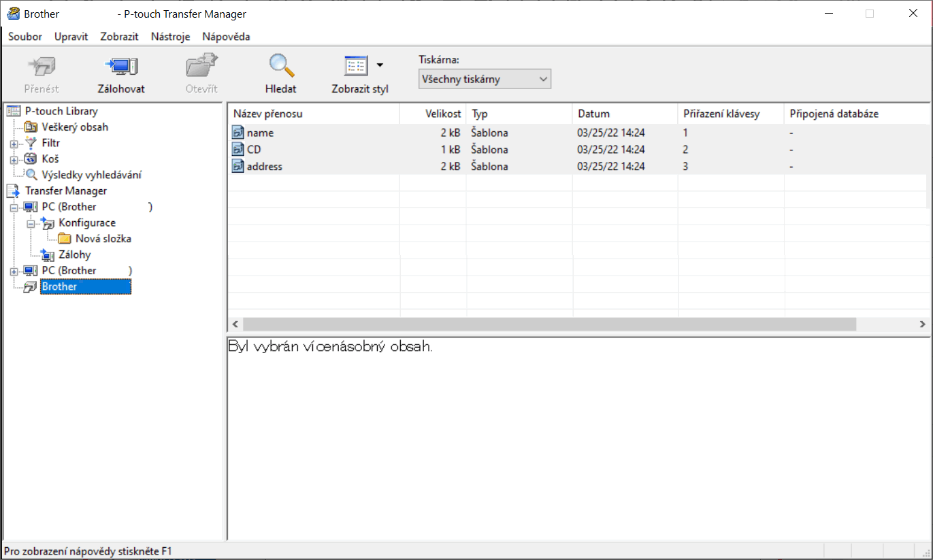Image resolution: width=933 pixels, height=560 pixels.
Task: Select the Konfigurace folder
Action: (x=87, y=223)
